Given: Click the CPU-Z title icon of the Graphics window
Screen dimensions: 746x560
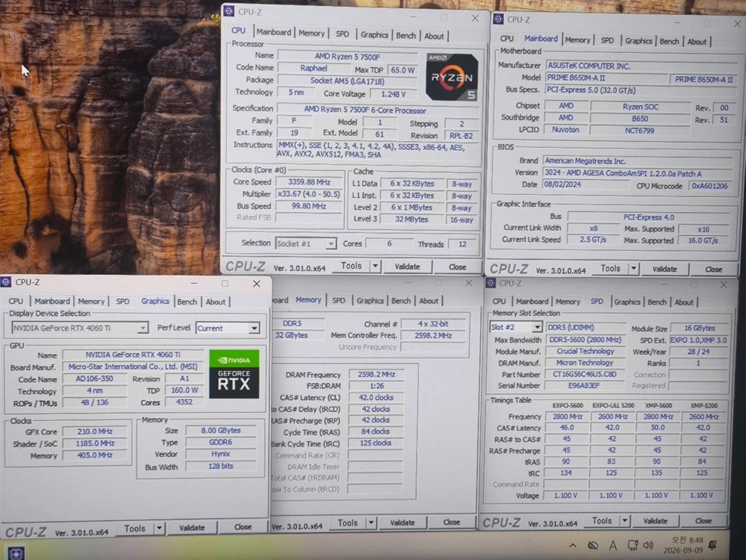Looking at the screenshot, I should click(x=6, y=282).
